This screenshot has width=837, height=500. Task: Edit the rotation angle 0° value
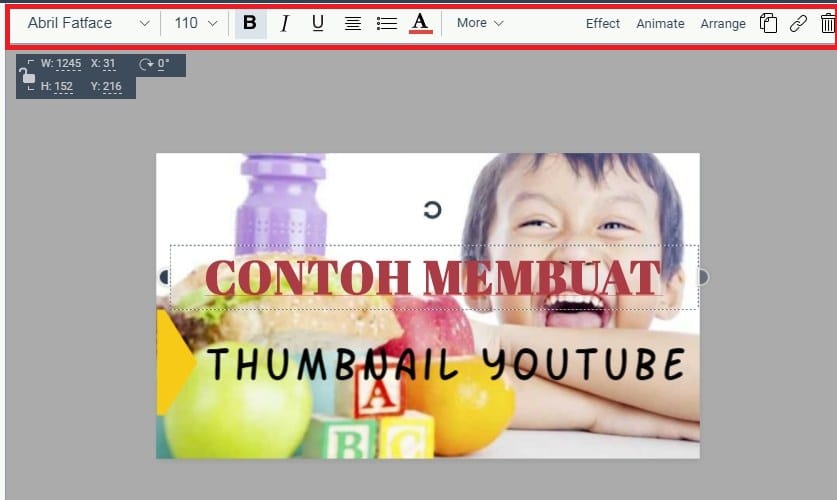click(163, 64)
